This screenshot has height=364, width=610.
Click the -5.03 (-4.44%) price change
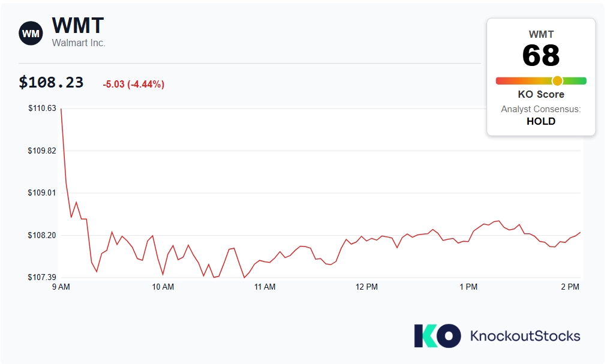133,84
